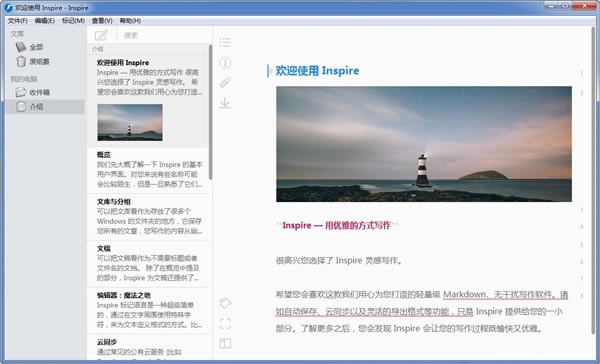The width and height of the screenshot is (600, 364).
Task: Click the export download arrow icon
Action: (225, 103)
